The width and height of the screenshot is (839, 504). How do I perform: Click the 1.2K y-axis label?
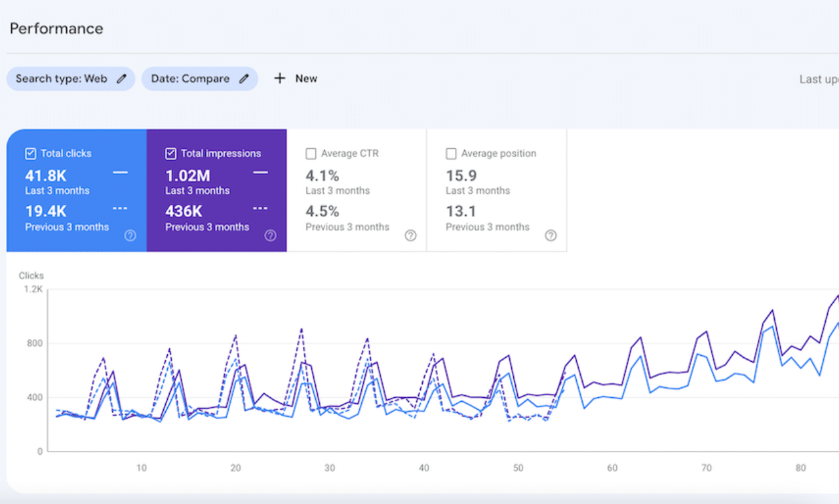point(33,289)
